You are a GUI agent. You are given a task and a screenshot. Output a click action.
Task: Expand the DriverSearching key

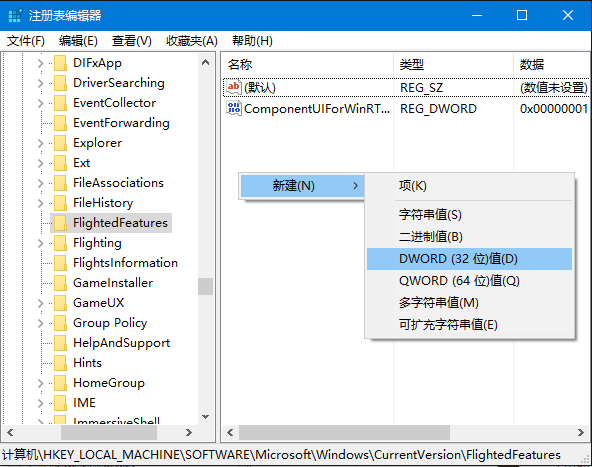pos(41,83)
